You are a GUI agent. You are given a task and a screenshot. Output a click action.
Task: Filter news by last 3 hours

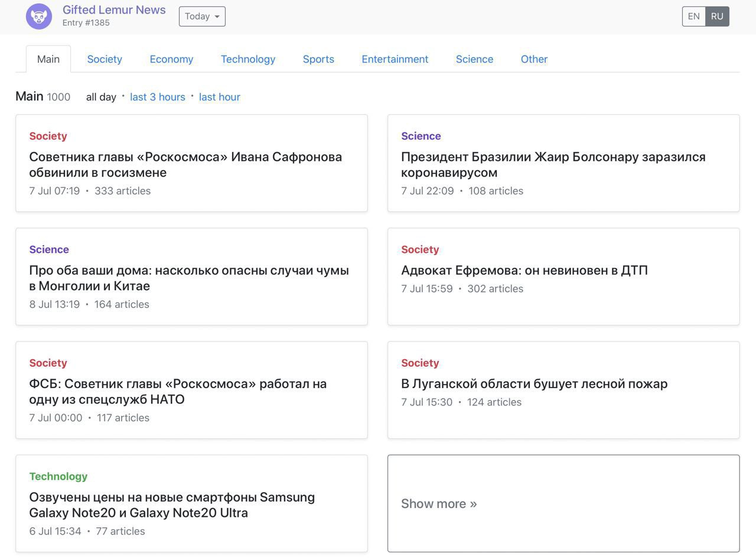click(x=158, y=97)
